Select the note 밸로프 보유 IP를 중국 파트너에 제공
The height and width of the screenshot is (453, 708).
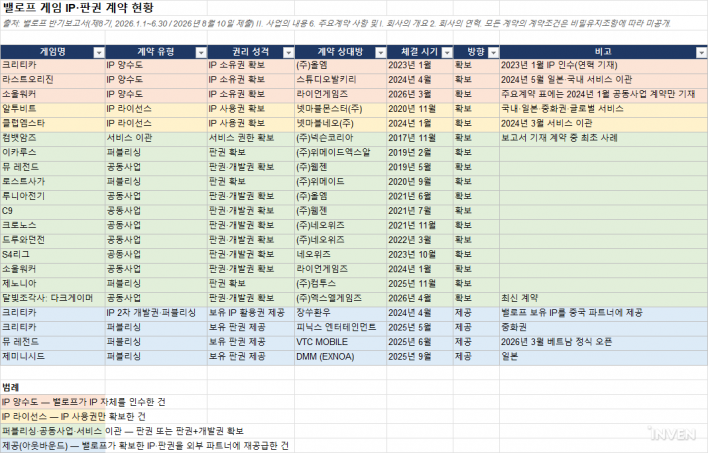(603, 313)
